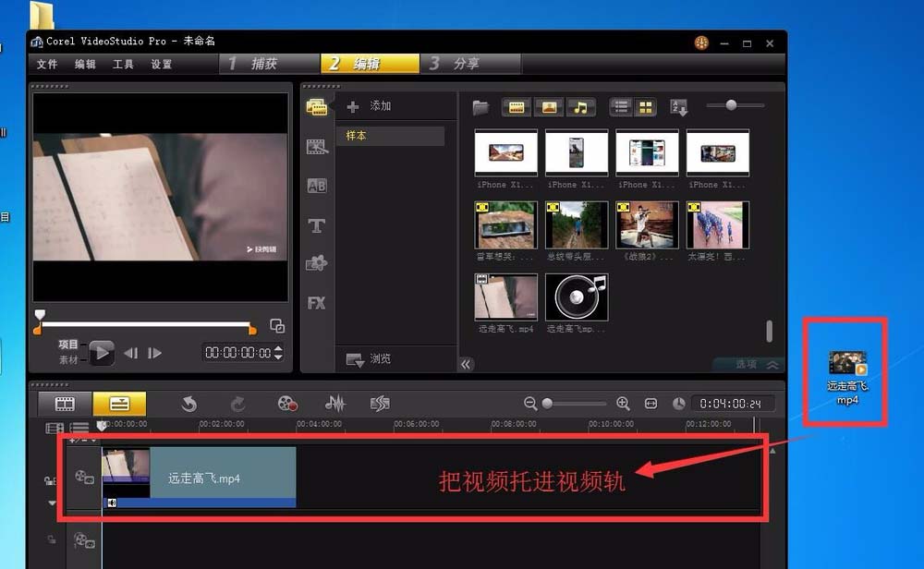
Task: Toggle list view in media library
Action: click(x=620, y=106)
